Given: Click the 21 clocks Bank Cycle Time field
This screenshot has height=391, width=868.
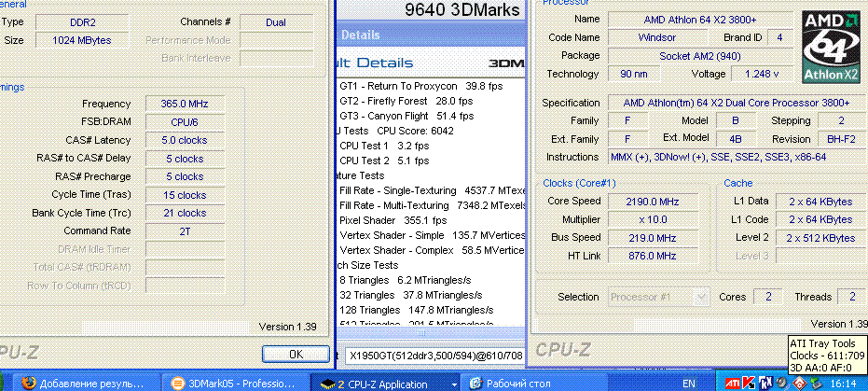Looking at the screenshot, I should tap(185, 213).
